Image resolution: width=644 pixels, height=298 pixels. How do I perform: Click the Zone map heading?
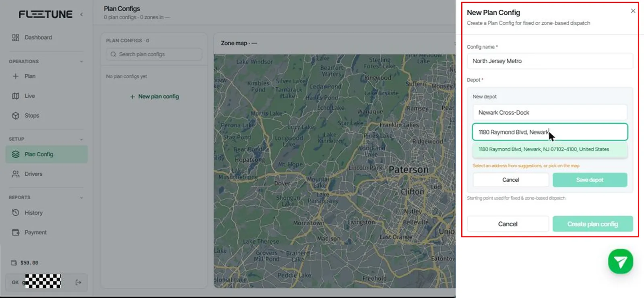click(239, 43)
